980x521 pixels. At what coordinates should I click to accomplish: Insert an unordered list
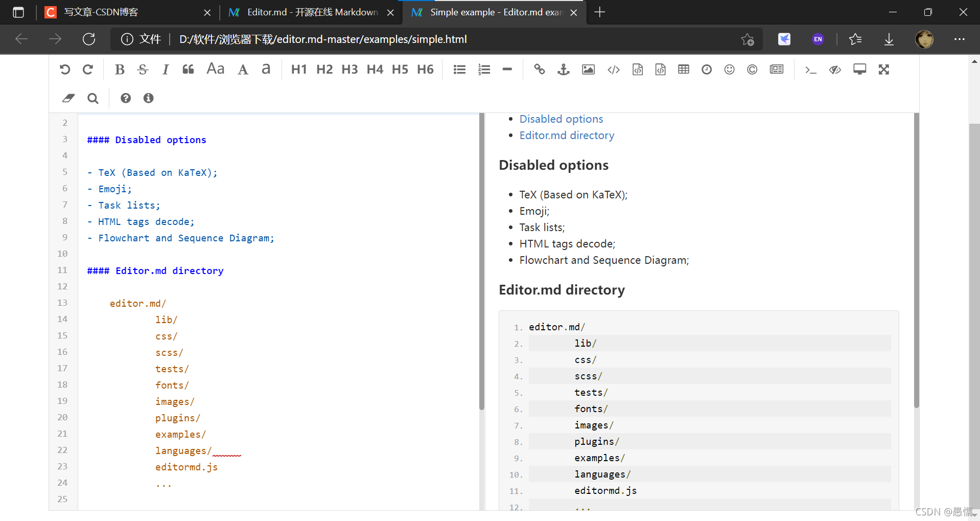pyautogui.click(x=459, y=70)
